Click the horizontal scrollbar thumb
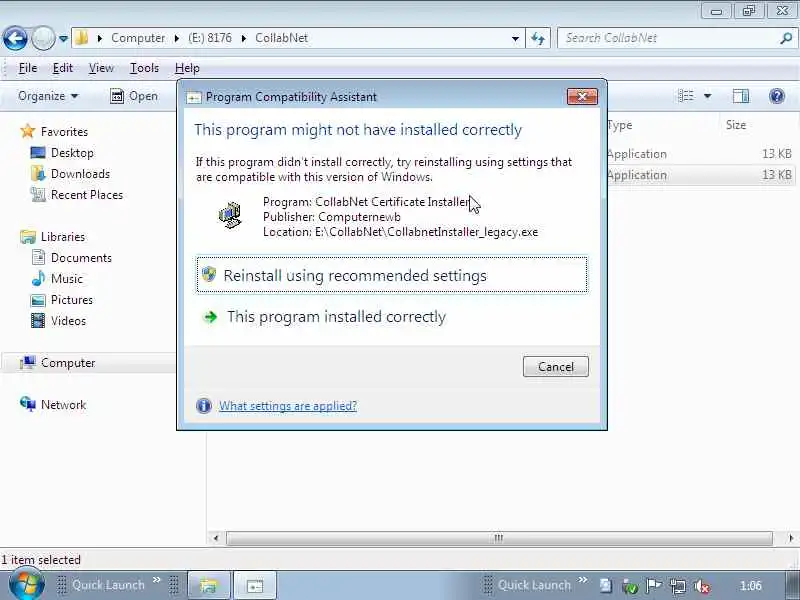This screenshot has height=600, width=800. coord(499,538)
